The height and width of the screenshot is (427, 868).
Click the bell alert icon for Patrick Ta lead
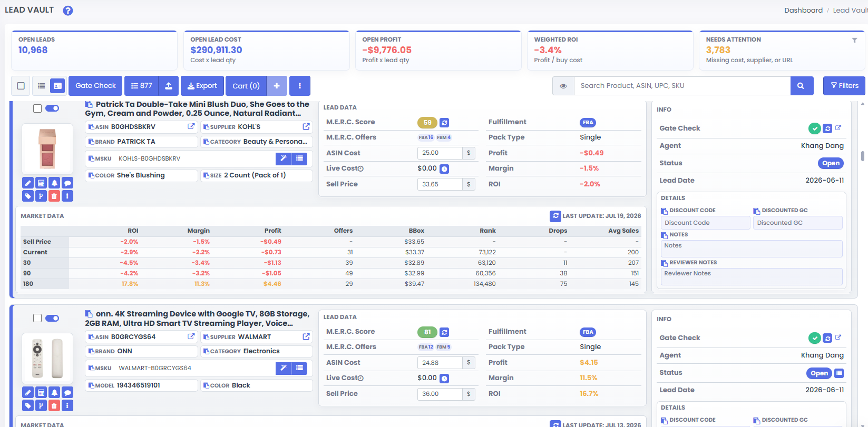(x=54, y=183)
